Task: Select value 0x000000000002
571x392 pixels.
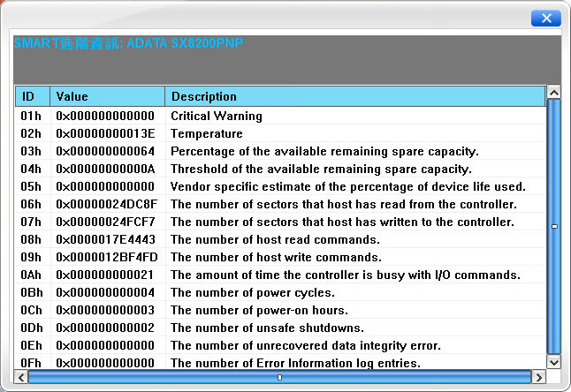Action: [x=105, y=328]
